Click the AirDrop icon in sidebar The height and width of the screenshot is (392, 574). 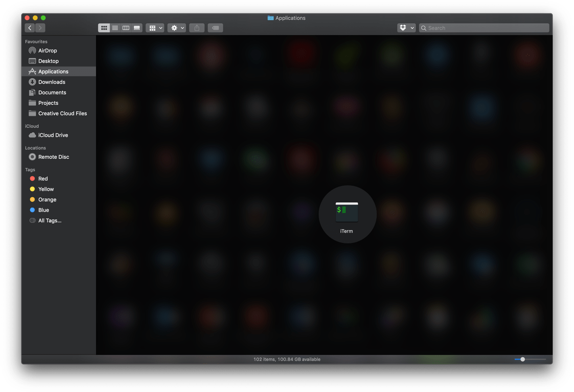point(32,50)
